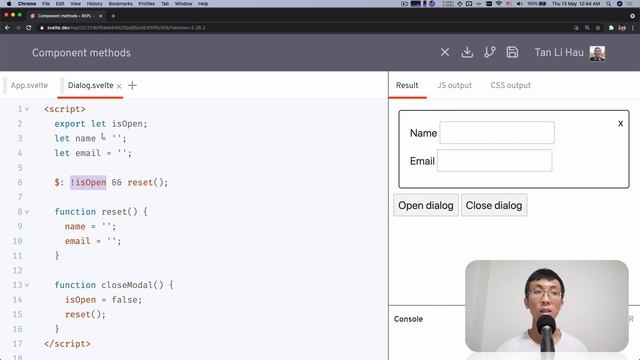Switch to JS output tab
The image size is (640, 360).
454,85
